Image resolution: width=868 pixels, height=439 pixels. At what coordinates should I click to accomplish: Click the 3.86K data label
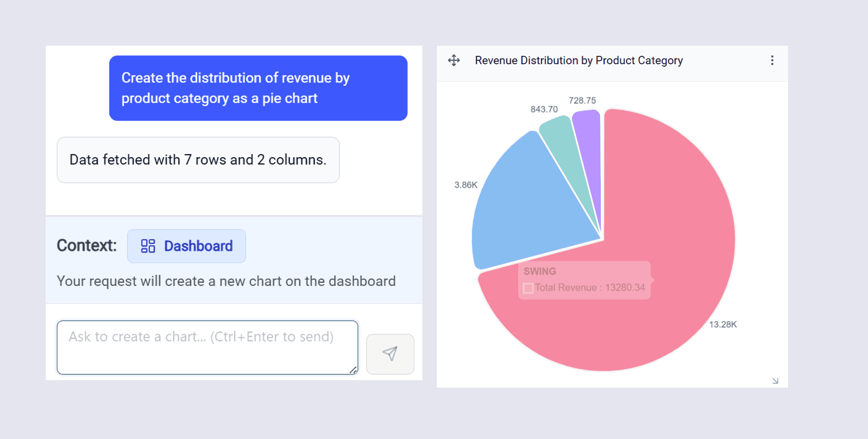coord(466,185)
